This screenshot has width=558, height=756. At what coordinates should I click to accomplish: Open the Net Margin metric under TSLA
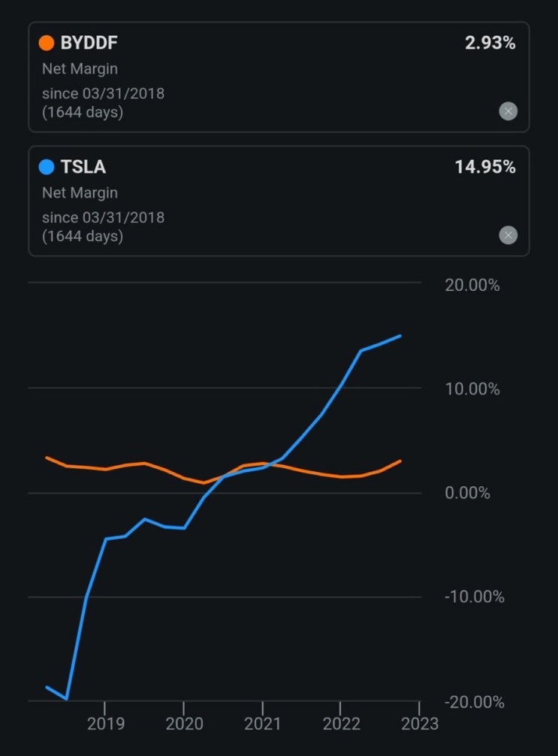point(80,193)
